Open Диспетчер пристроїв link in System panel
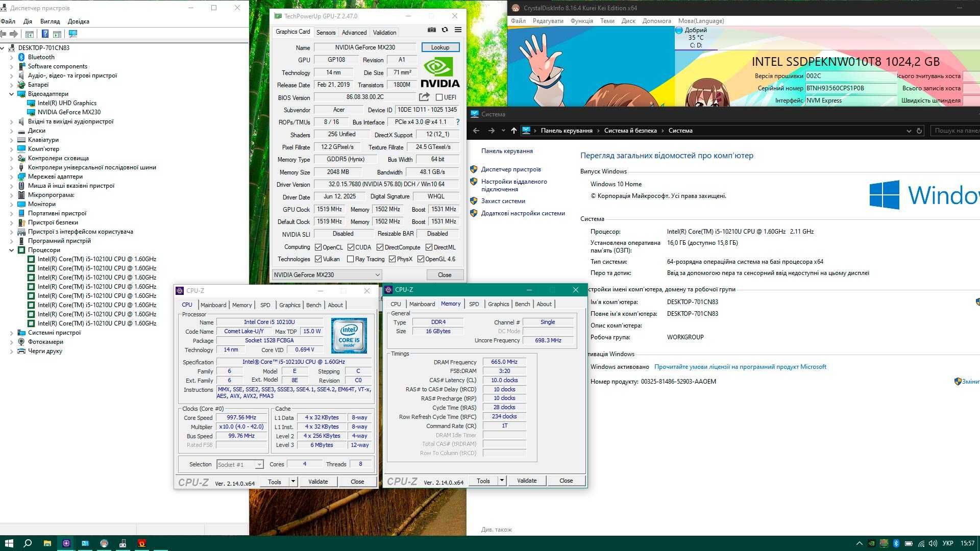 [x=511, y=169]
